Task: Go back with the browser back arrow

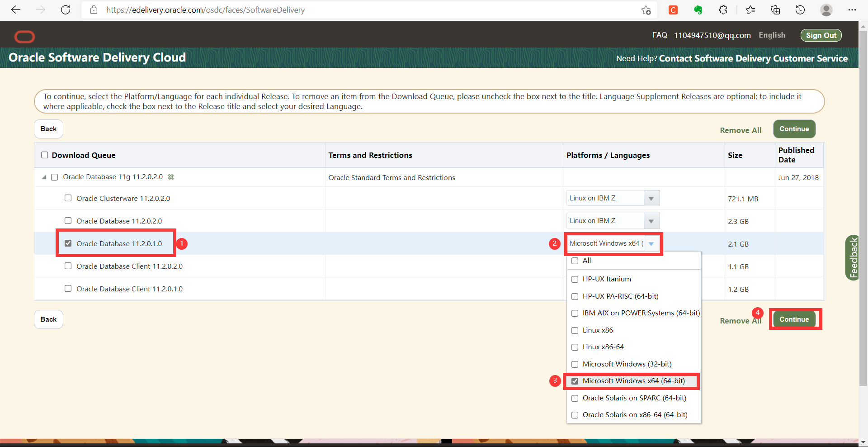Action: [16, 10]
